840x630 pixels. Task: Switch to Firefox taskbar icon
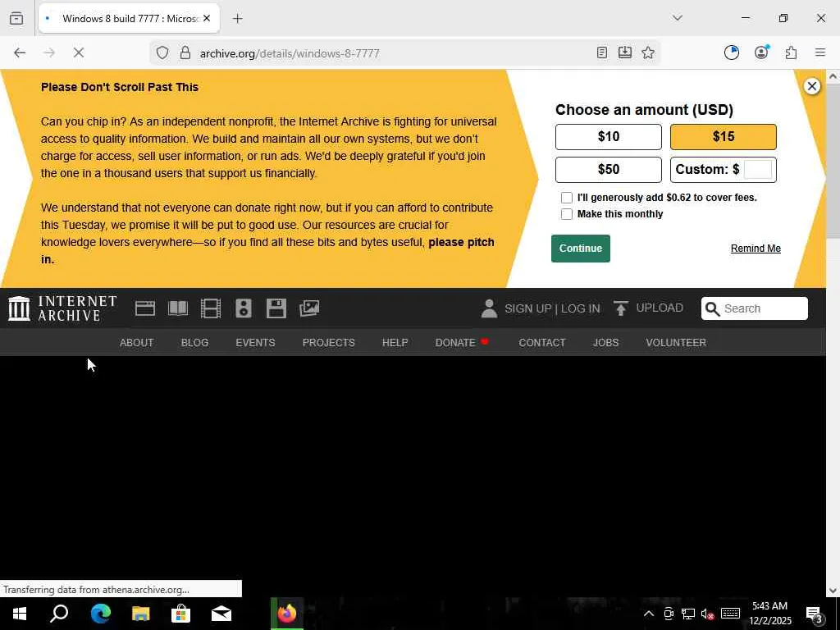286,614
